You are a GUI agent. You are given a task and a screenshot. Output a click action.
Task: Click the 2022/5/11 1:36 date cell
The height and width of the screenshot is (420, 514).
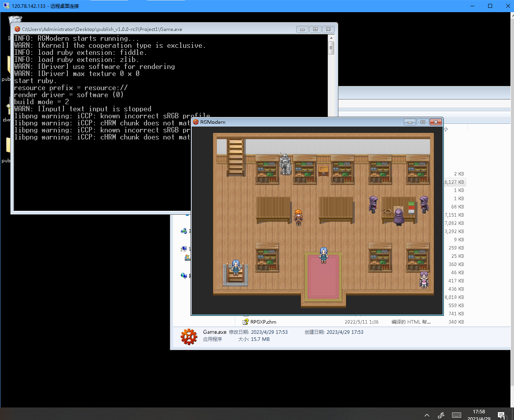tap(361, 322)
